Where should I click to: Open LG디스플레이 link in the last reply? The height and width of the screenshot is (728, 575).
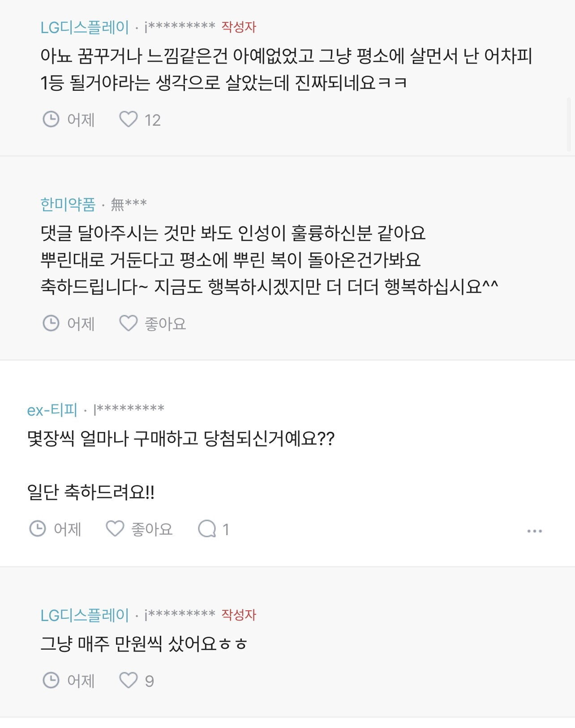(x=85, y=615)
